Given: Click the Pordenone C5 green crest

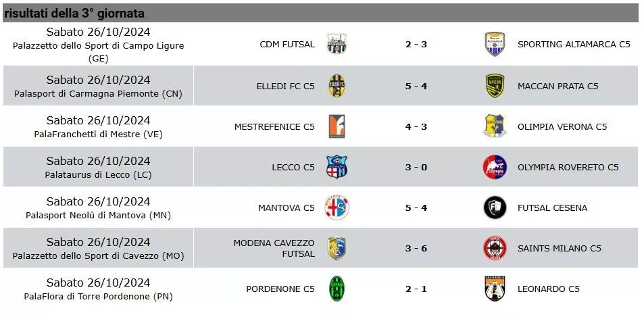Looking at the screenshot, I should (337, 289).
